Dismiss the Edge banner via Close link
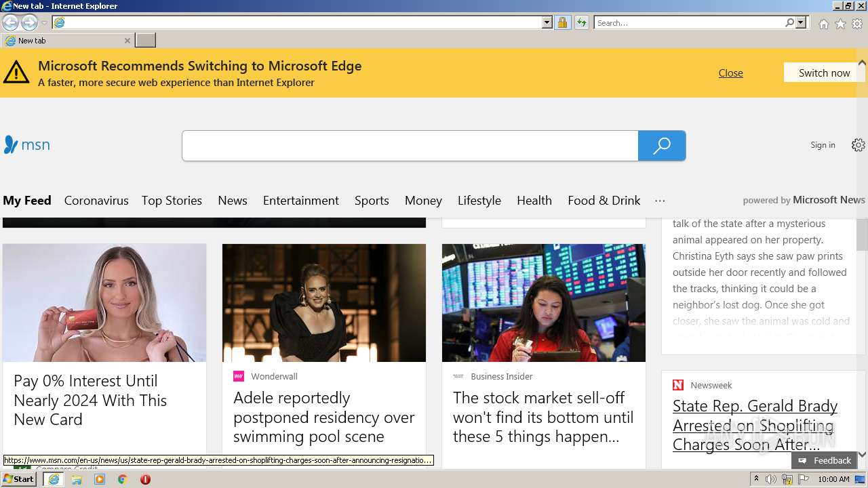The height and width of the screenshot is (488, 868). coord(730,73)
